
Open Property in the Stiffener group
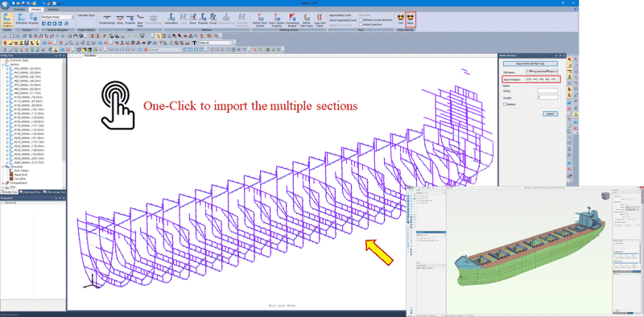(204, 19)
